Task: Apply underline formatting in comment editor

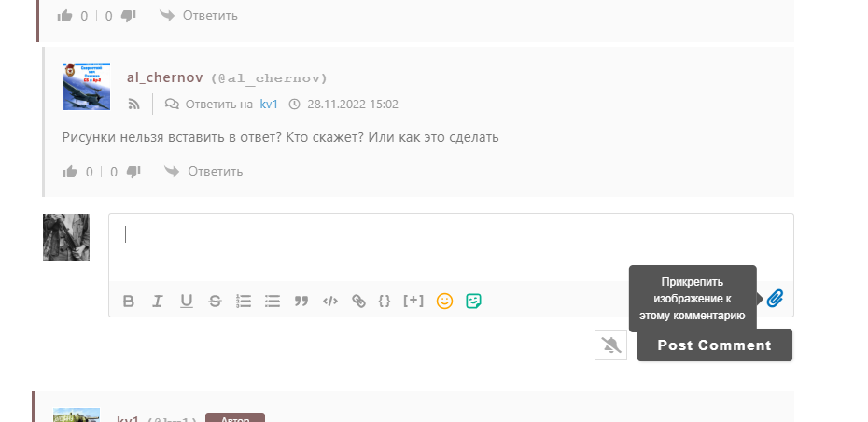Action: 187,302
